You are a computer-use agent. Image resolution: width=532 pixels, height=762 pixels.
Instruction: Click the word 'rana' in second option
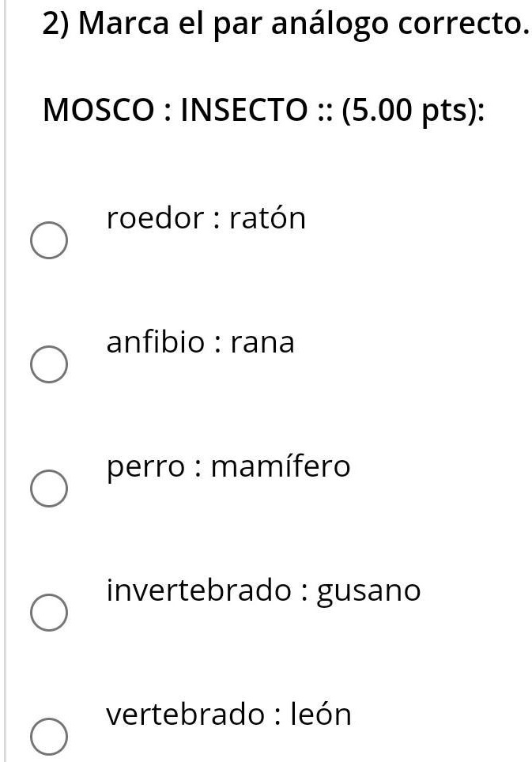click(x=262, y=342)
